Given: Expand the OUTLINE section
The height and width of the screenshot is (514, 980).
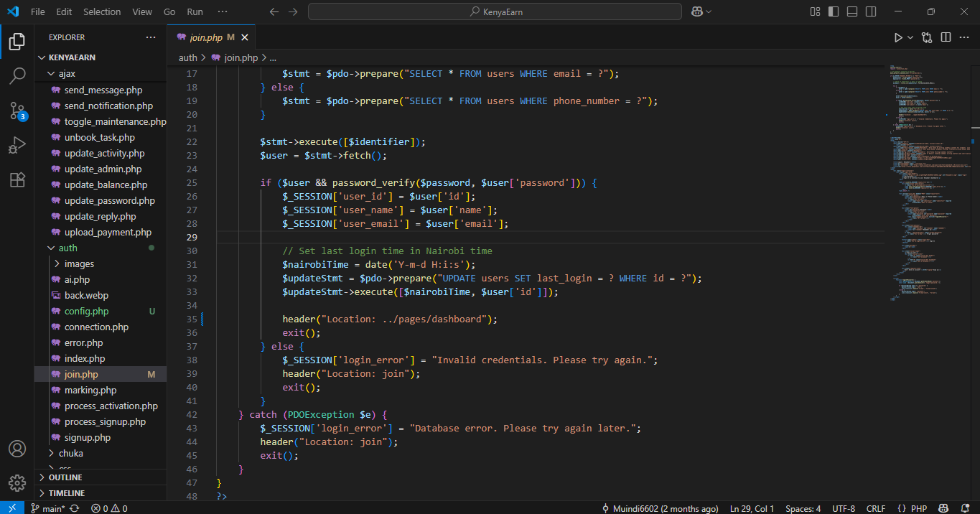Looking at the screenshot, I should [x=65, y=477].
